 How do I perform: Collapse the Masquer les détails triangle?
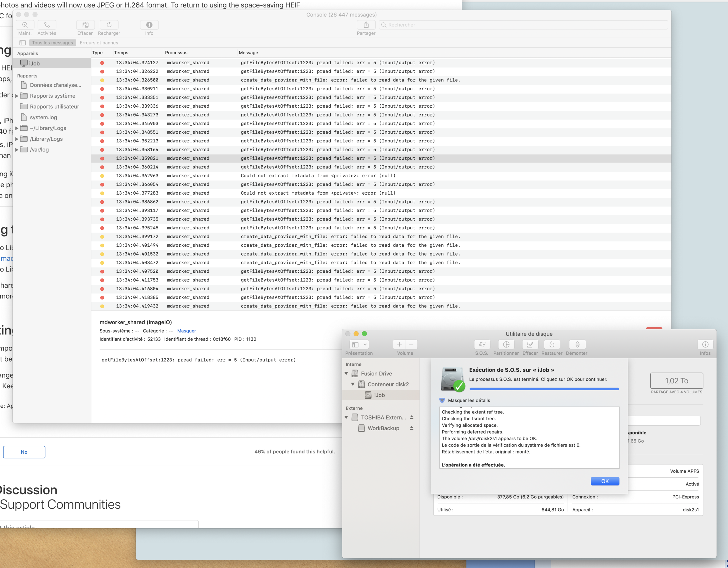pyautogui.click(x=442, y=400)
